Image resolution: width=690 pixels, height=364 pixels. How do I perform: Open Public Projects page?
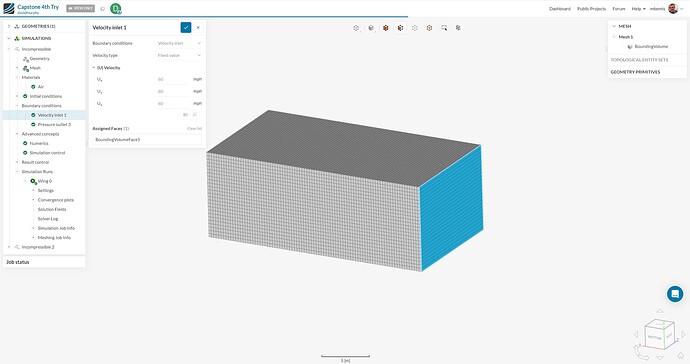coord(591,9)
